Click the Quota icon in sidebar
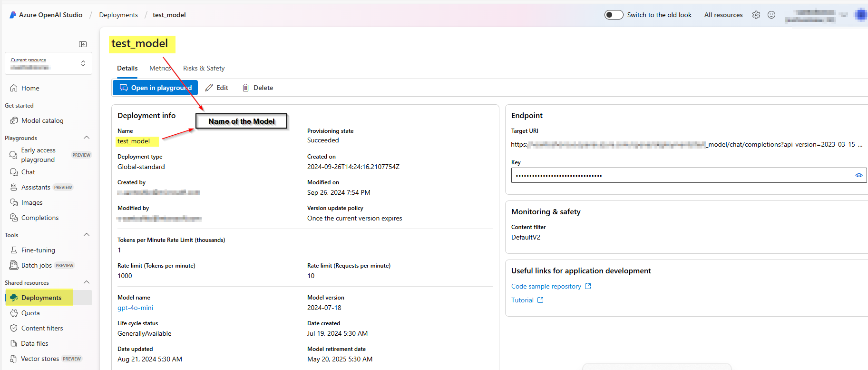868x370 pixels. coord(14,313)
